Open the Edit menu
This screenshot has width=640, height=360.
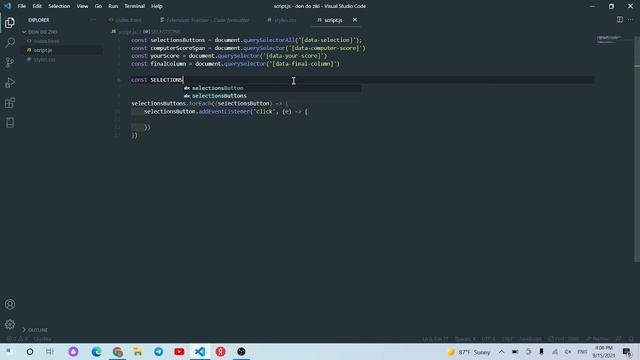(x=37, y=6)
